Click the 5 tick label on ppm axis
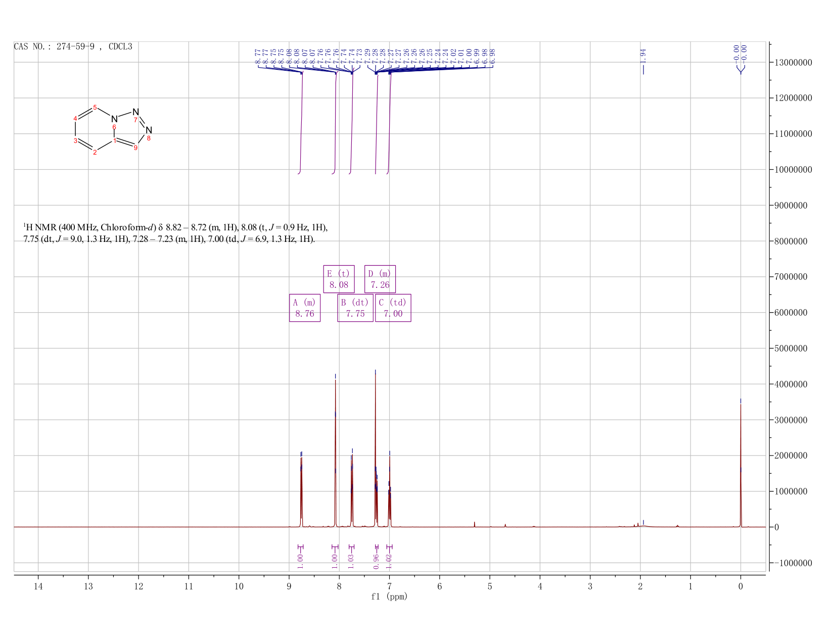Viewport: 834px width, 644px height. (490, 586)
